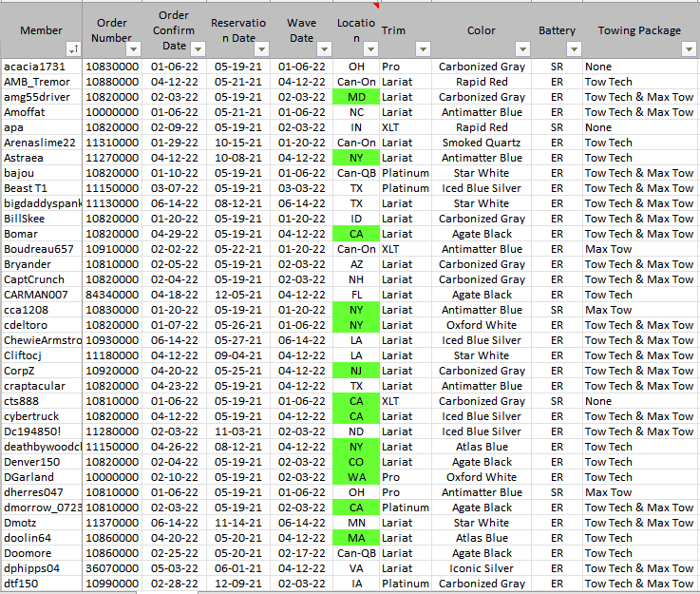Expand the Order Confirm Date filter
The width and height of the screenshot is (700, 594).
point(197,48)
